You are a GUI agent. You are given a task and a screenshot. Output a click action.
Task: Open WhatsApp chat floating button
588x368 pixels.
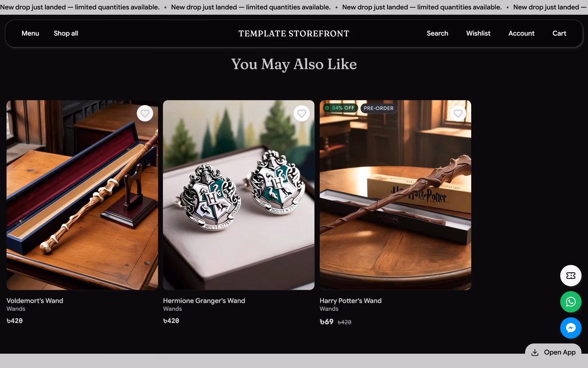[571, 302]
